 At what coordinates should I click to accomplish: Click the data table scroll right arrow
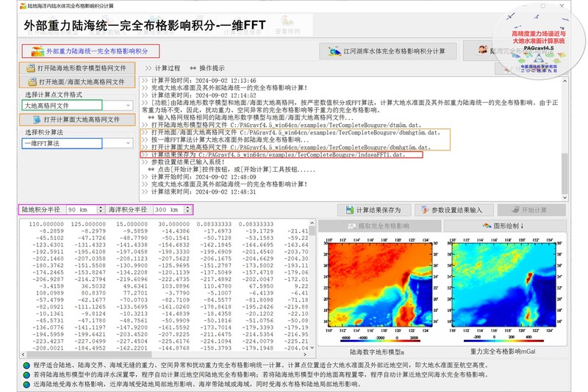[x=305, y=354]
